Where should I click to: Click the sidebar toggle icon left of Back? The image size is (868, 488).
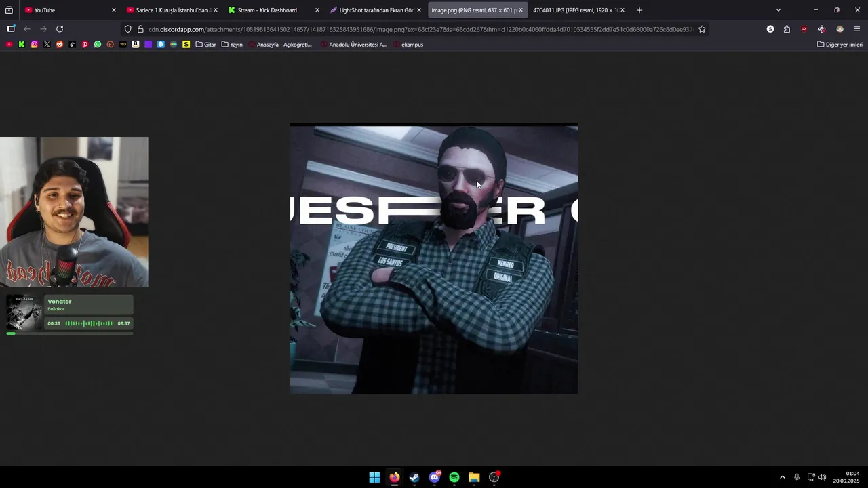point(11,29)
